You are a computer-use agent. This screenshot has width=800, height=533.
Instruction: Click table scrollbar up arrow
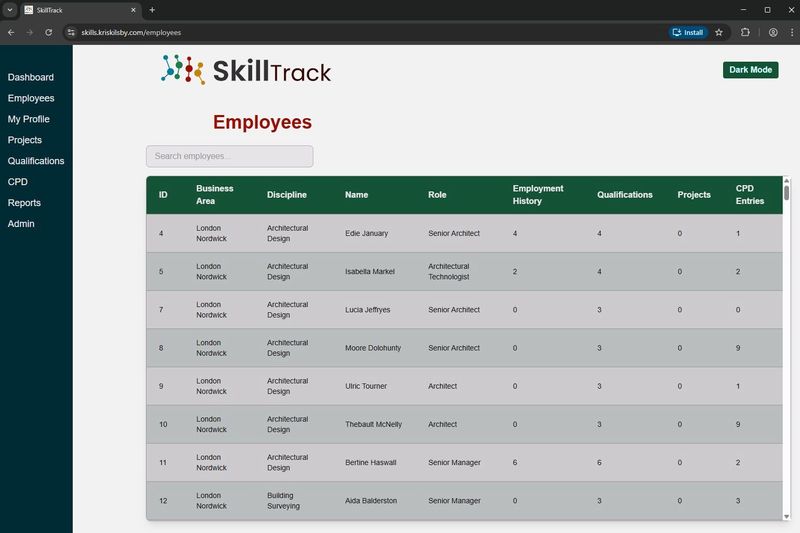point(786,181)
